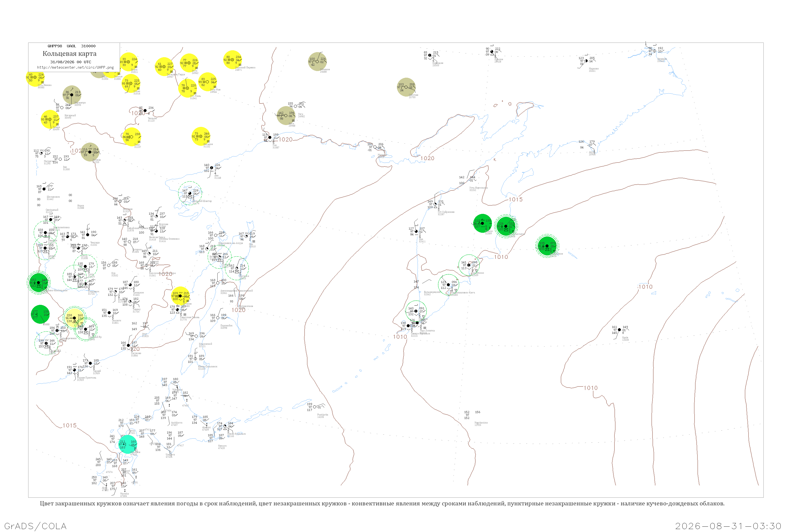The image size is (798, 532).
Task: Select the pale yellow Бикин station circle
Action: (x=74, y=318)
